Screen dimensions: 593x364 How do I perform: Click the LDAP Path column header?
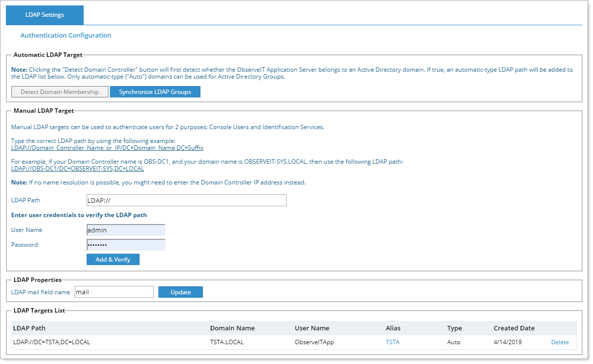[29, 328]
